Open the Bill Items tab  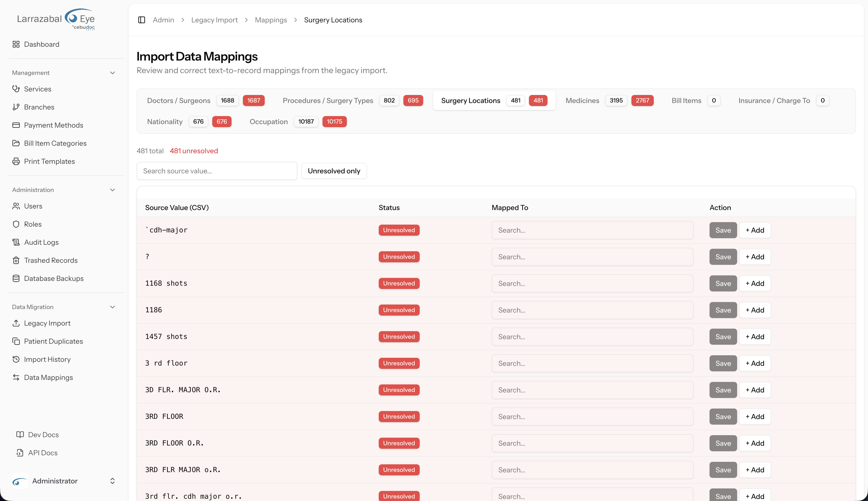(696, 101)
